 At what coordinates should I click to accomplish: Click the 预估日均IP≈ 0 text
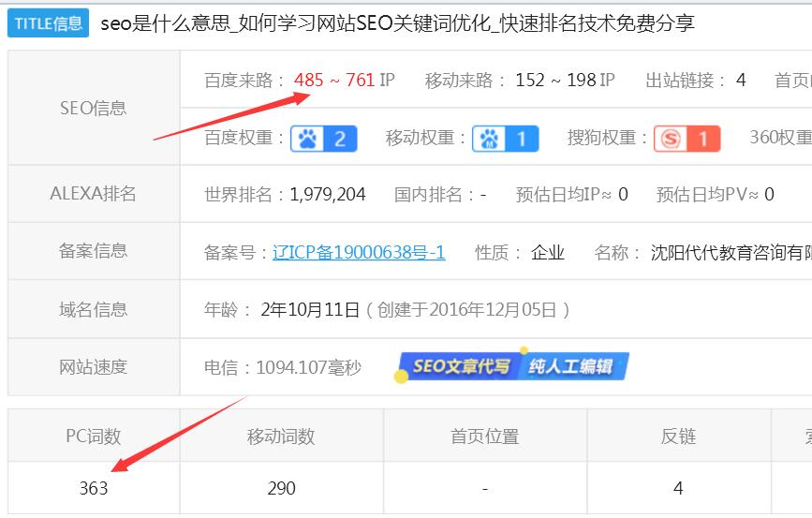click(571, 194)
